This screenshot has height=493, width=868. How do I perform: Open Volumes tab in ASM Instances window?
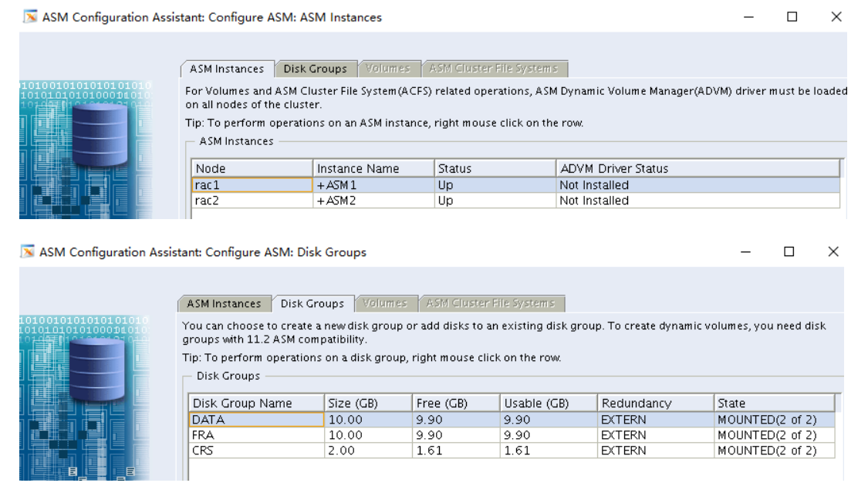pyautogui.click(x=388, y=69)
